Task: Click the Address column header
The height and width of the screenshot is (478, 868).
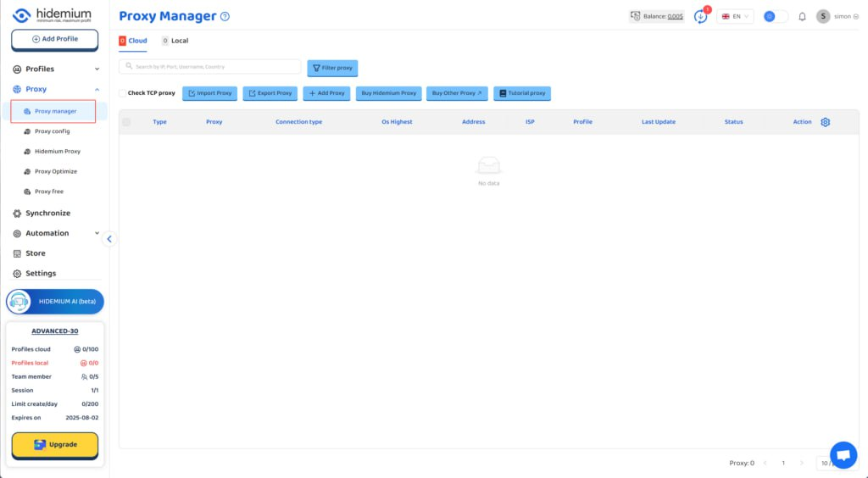Action: [x=473, y=122]
